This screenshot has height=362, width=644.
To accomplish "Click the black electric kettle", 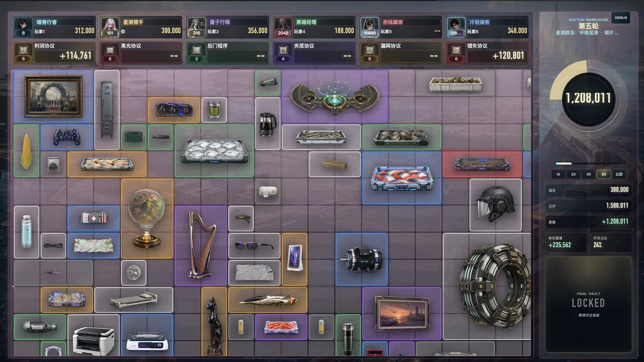I will click(x=268, y=124).
